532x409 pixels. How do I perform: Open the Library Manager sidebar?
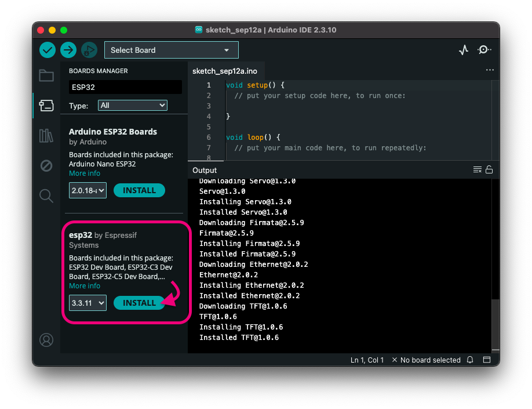pyautogui.click(x=46, y=136)
